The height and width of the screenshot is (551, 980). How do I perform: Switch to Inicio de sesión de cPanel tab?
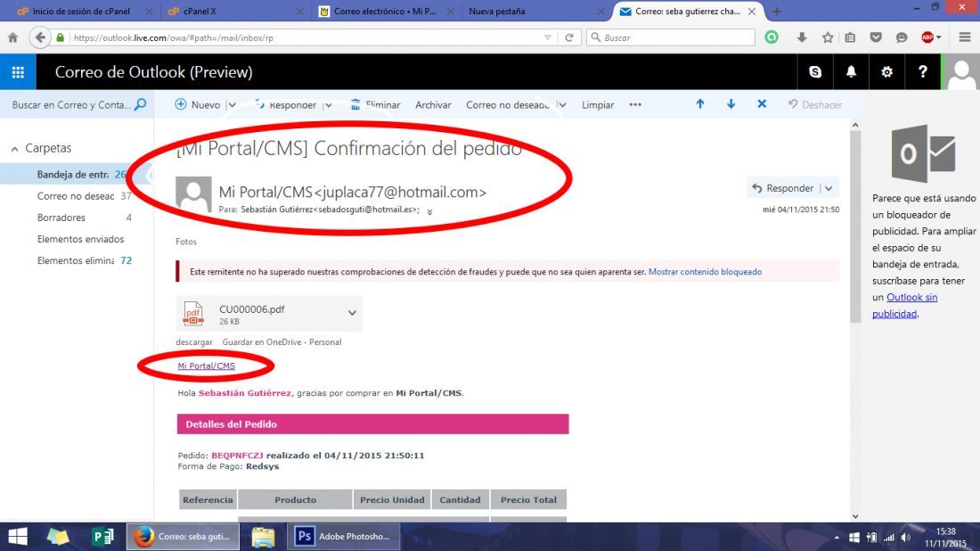[81, 12]
